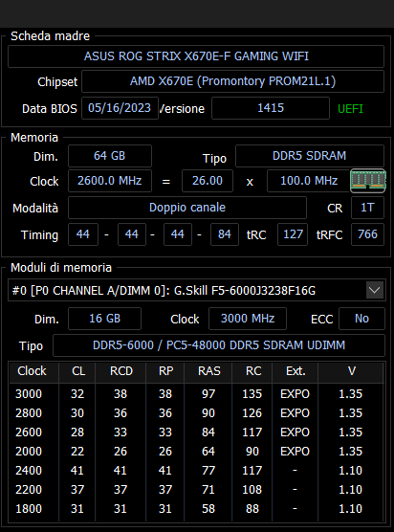The image size is (394, 532).
Task: Click the RP column header
Action: click(165, 371)
